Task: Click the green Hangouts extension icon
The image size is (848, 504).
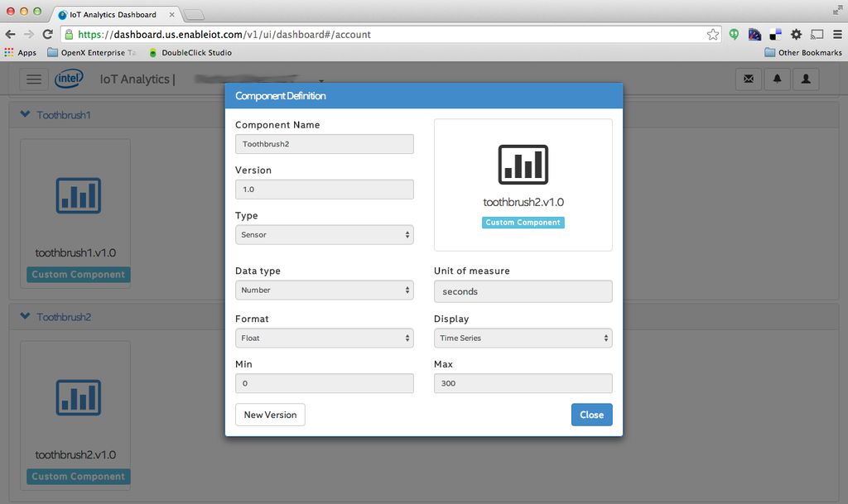Action: point(734,35)
